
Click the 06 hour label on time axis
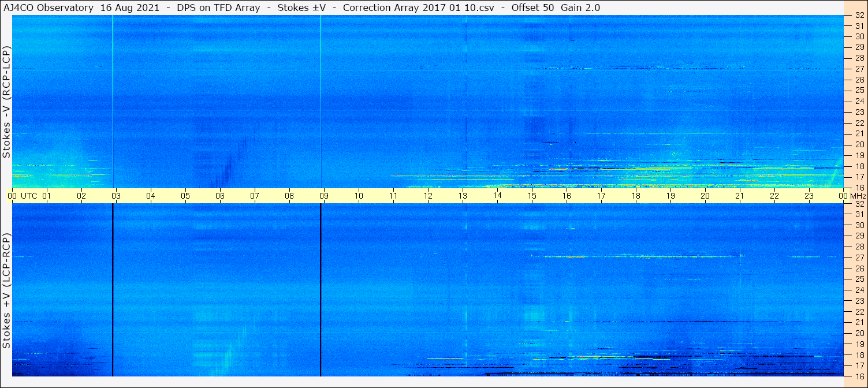point(219,196)
